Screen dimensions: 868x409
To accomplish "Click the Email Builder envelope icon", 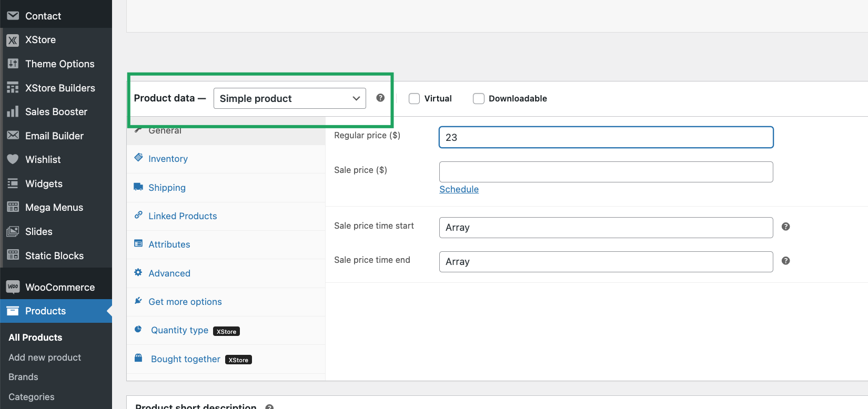I will point(13,136).
